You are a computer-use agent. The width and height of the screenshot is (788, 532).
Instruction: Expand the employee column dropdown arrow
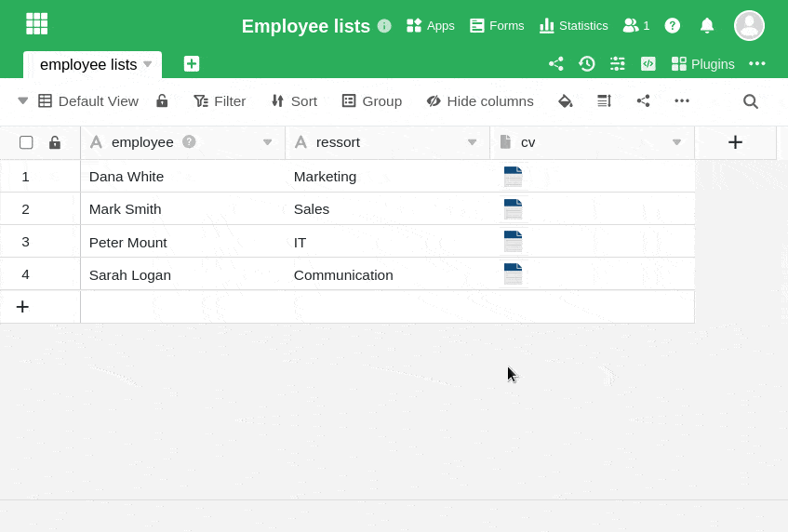point(268,142)
